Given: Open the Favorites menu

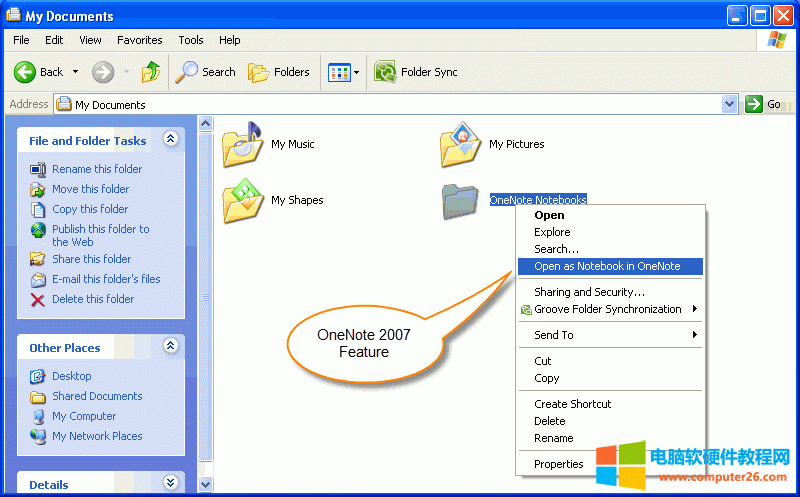Looking at the screenshot, I should (140, 40).
